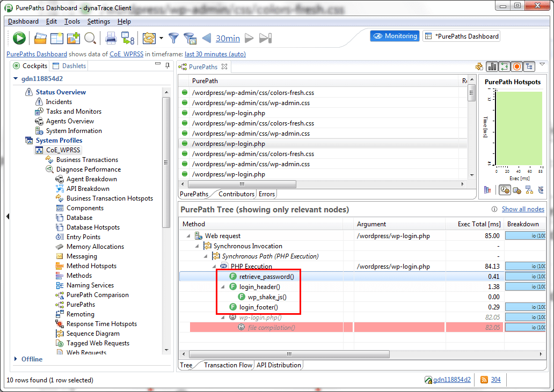Toggle the Monitoring button
The width and height of the screenshot is (554, 392).
(x=395, y=36)
